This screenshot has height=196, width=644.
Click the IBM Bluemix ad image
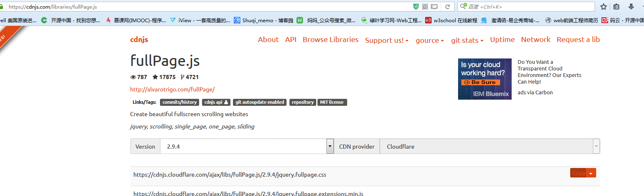pyautogui.click(x=485, y=79)
